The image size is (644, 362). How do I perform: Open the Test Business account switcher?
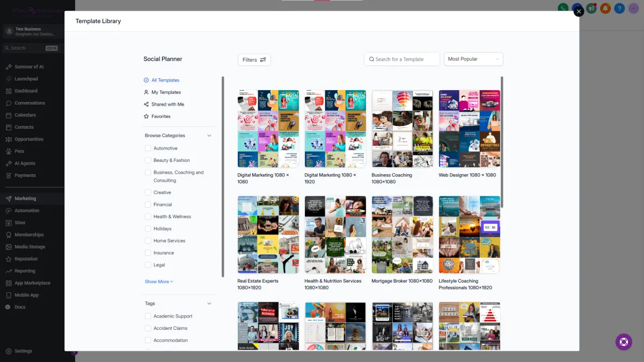(x=32, y=32)
